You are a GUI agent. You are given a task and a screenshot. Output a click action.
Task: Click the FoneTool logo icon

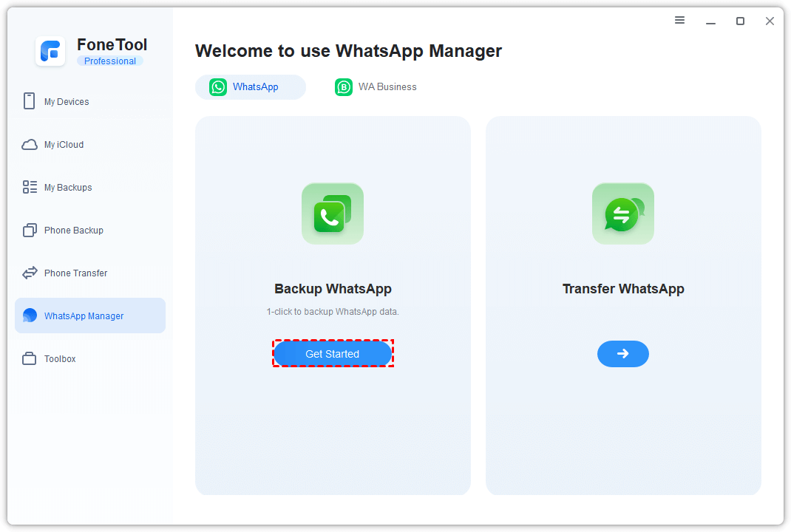pos(50,51)
